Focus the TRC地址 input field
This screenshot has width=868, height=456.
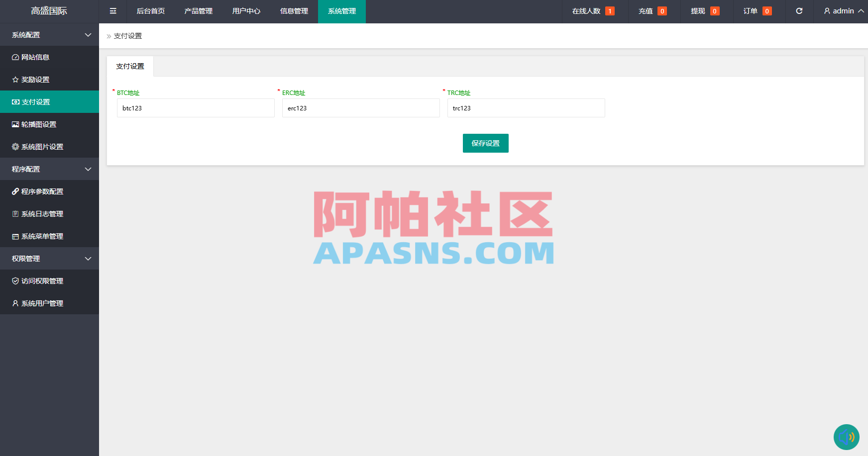tap(526, 108)
